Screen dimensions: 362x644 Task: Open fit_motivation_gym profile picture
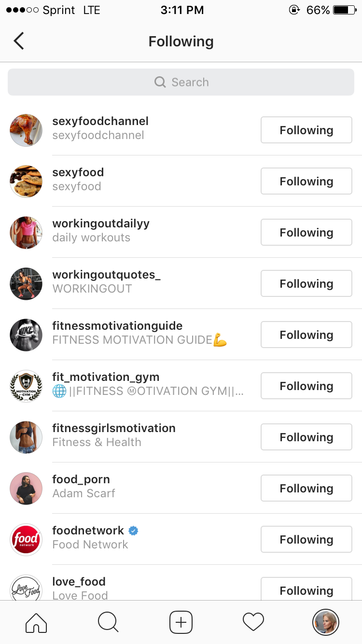click(x=26, y=386)
